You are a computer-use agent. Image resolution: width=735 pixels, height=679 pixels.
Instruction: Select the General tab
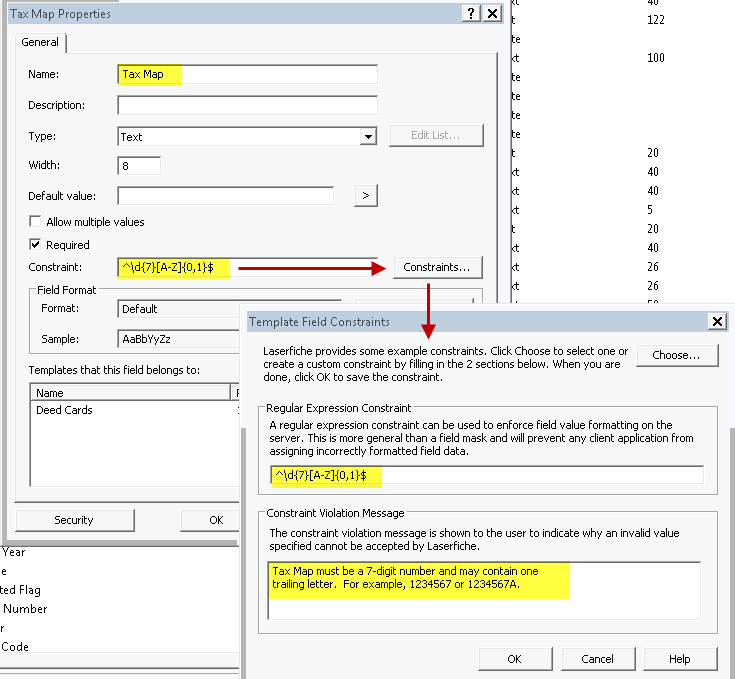[x=40, y=42]
